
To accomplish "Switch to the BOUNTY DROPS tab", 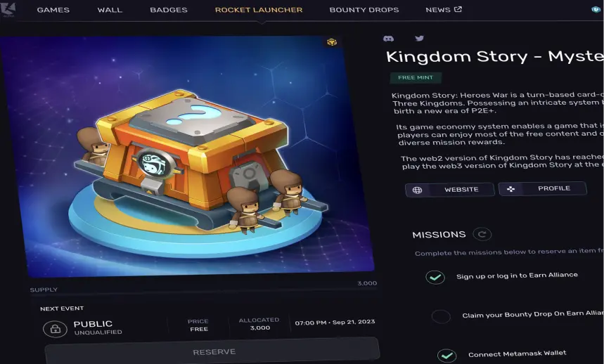I will pos(364,10).
